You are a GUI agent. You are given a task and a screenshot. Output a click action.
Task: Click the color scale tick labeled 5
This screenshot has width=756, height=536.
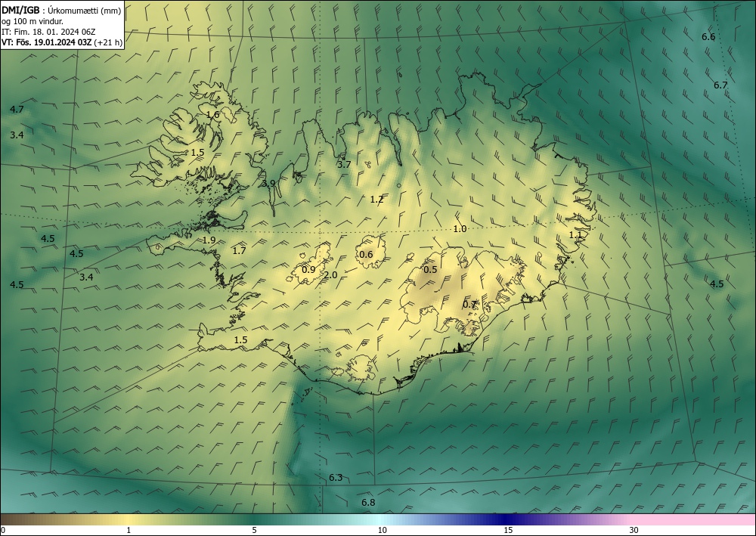coord(254,530)
